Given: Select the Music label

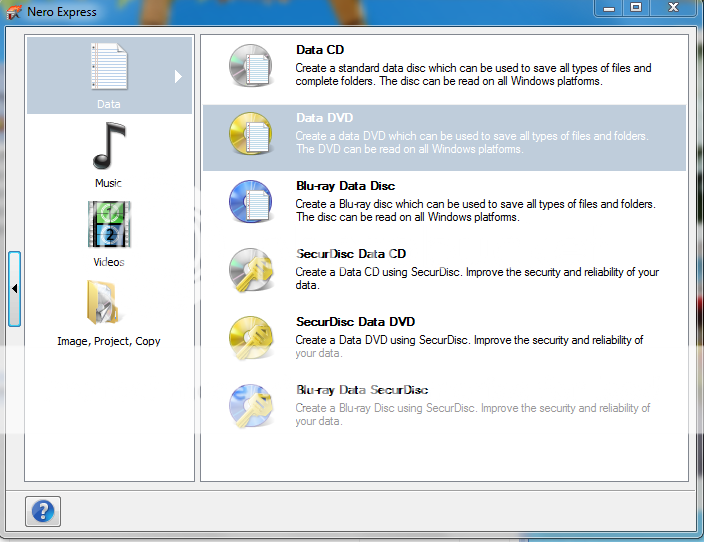Looking at the screenshot, I should 108,183.
